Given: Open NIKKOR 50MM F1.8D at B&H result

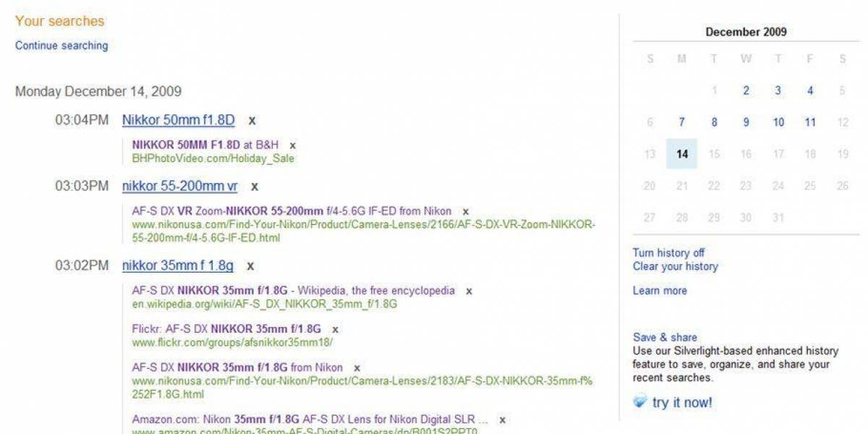Looking at the screenshot, I should pos(205,145).
